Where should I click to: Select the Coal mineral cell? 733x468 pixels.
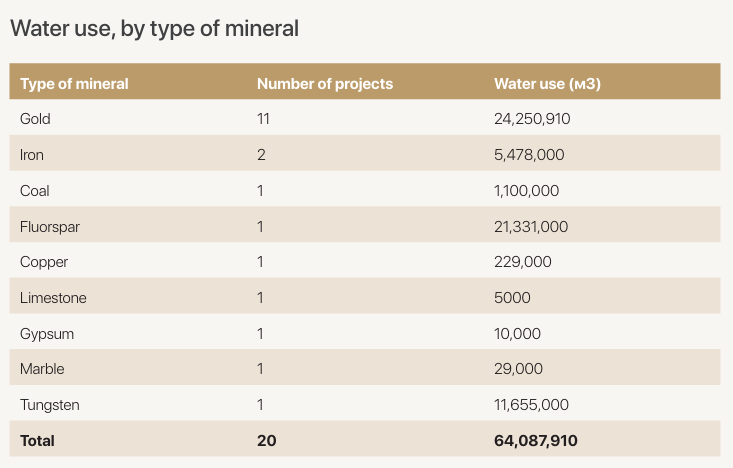coord(35,191)
